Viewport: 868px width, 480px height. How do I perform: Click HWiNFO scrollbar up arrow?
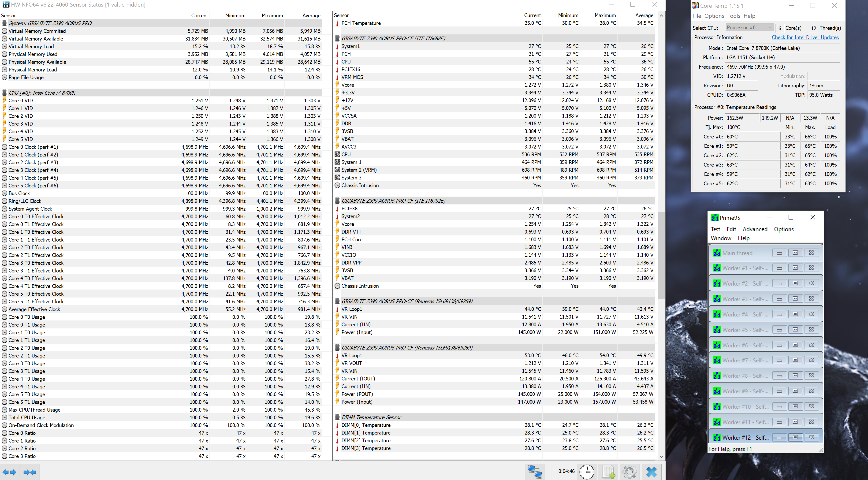coord(661,15)
